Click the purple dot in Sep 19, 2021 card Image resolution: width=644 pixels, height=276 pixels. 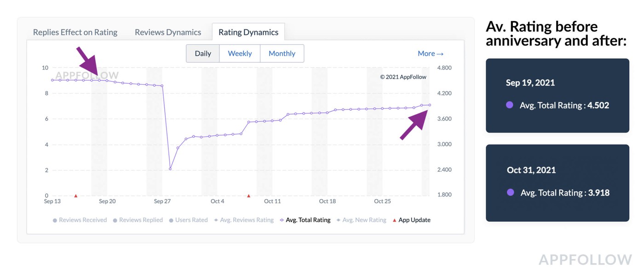(x=509, y=105)
